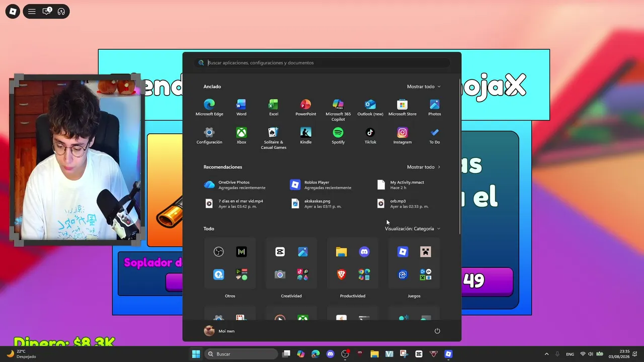Open Microsoft 365 Copilot pinned app
644x362 pixels.
338,110
